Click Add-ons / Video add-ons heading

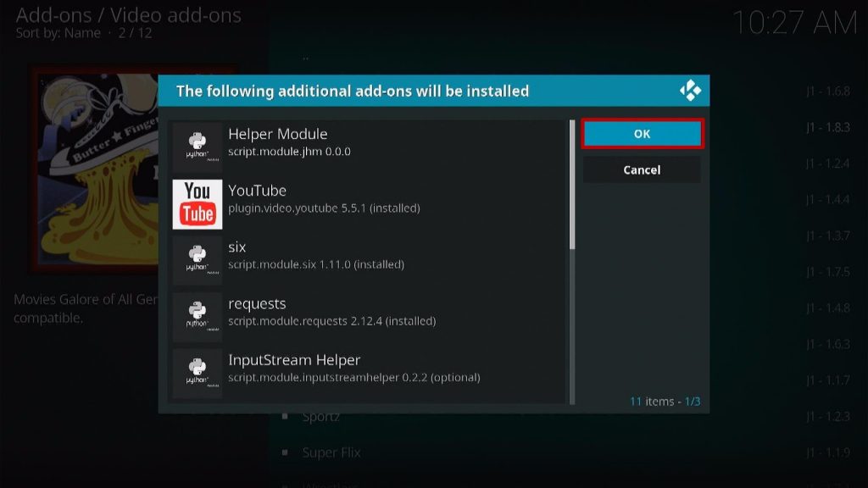[129, 15]
